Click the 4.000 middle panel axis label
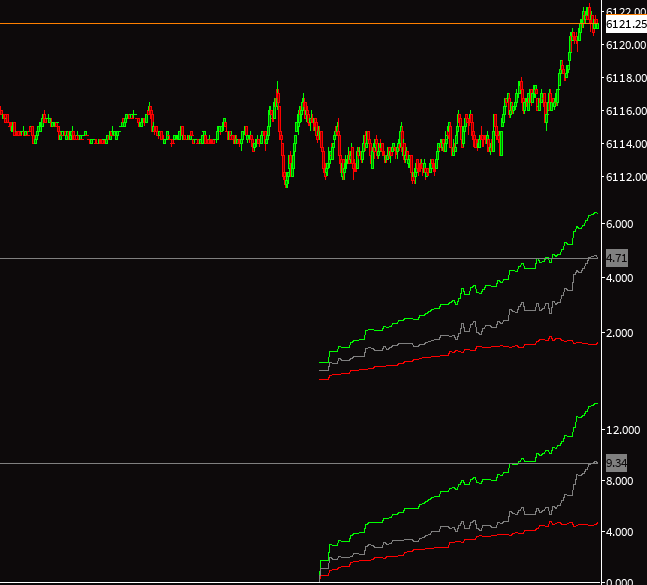Screen dimensions: 647x585 click(619, 278)
